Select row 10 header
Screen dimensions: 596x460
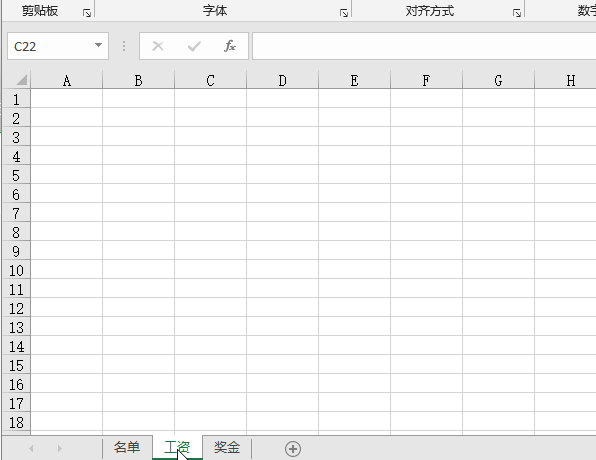(x=16, y=270)
